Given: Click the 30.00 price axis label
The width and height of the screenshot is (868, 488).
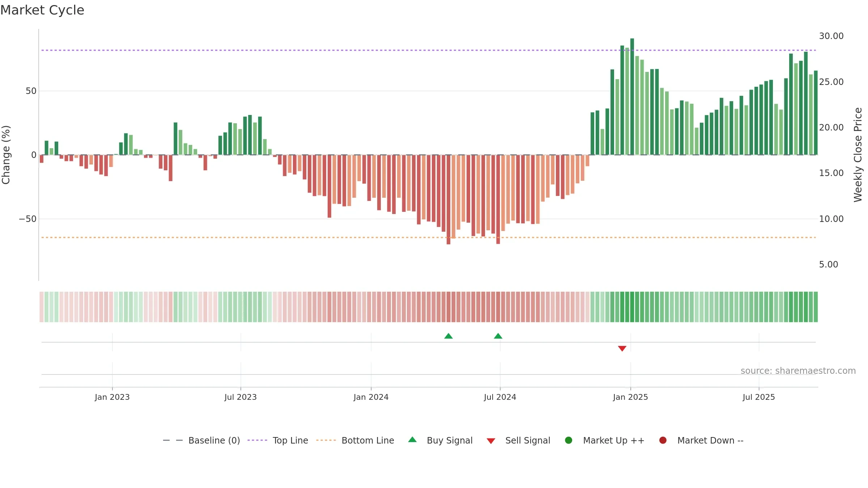Looking at the screenshot, I should [831, 36].
